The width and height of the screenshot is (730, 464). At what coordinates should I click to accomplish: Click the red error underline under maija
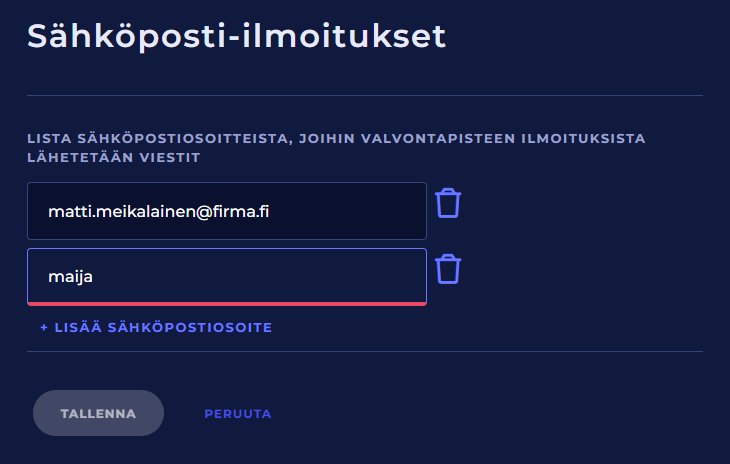pos(227,302)
